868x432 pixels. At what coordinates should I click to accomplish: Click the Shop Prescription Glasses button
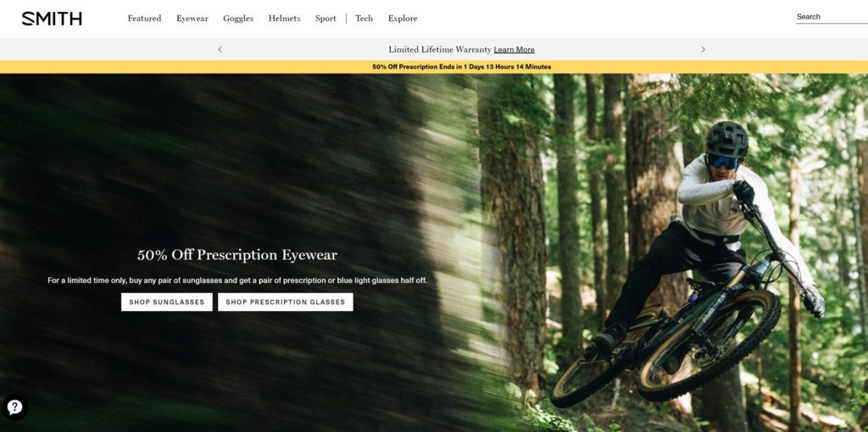(285, 302)
